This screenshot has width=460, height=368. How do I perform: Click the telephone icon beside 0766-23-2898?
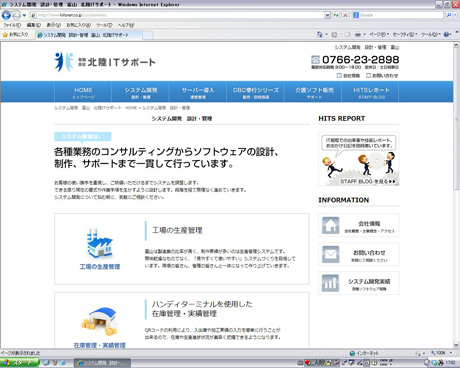[315, 60]
